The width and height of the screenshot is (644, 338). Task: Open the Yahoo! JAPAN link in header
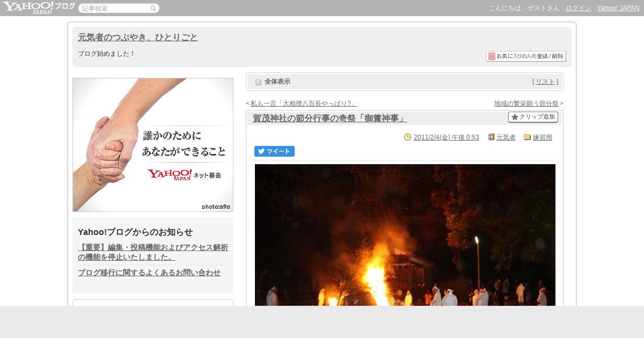tap(618, 8)
